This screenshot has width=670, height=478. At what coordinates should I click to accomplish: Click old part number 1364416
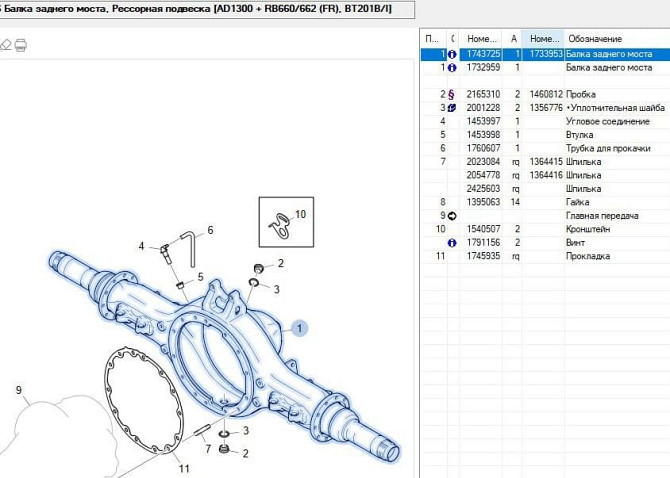pos(546,175)
